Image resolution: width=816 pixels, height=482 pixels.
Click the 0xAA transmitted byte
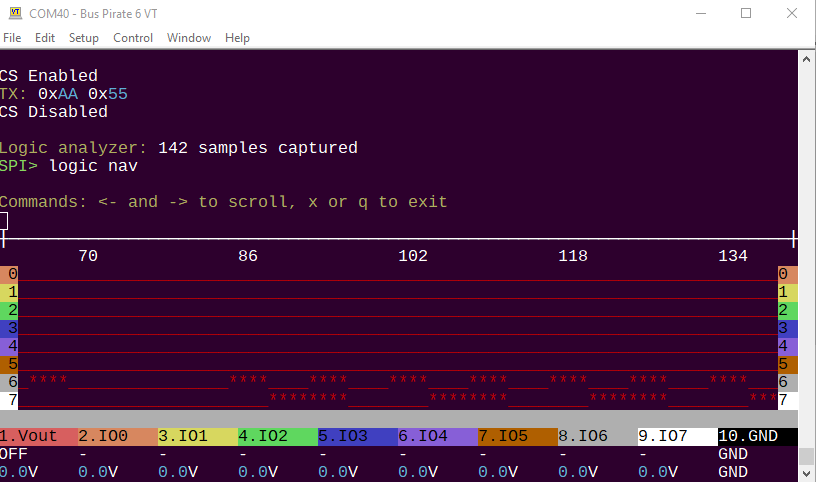click(58, 94)
